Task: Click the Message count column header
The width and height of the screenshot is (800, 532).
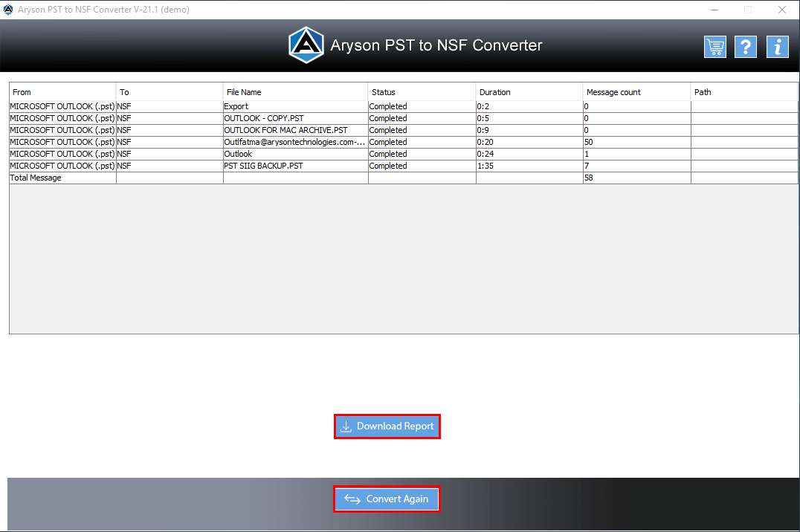Action: point(636,92)
